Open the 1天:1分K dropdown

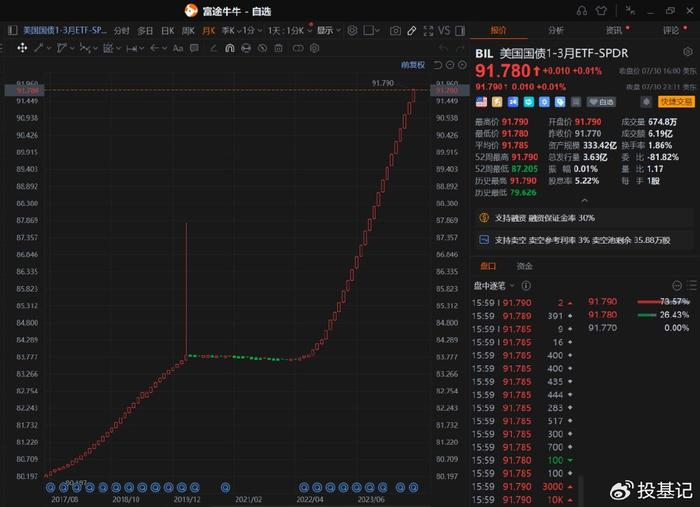pos(290,30)
